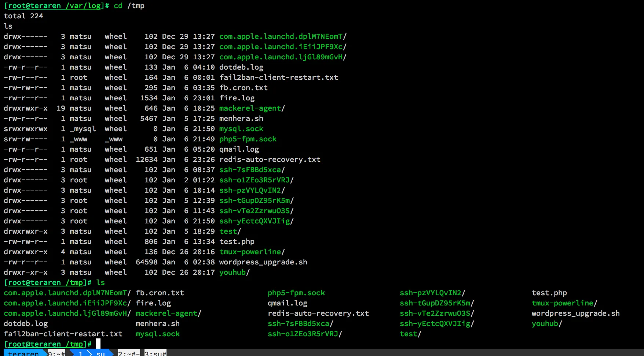Click the root@teraren /tmp prompt text
Image resolution: width=644 pixels, height=356 pixels.
[x=45, y=282]
